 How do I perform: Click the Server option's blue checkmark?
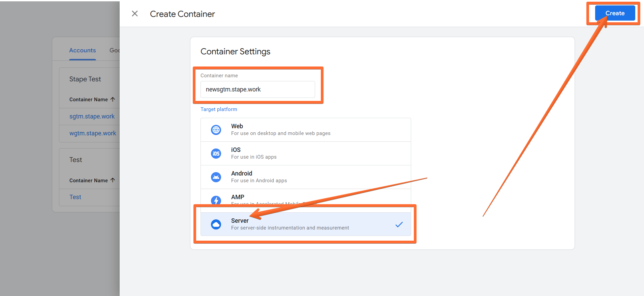click(x=399, y=224)
